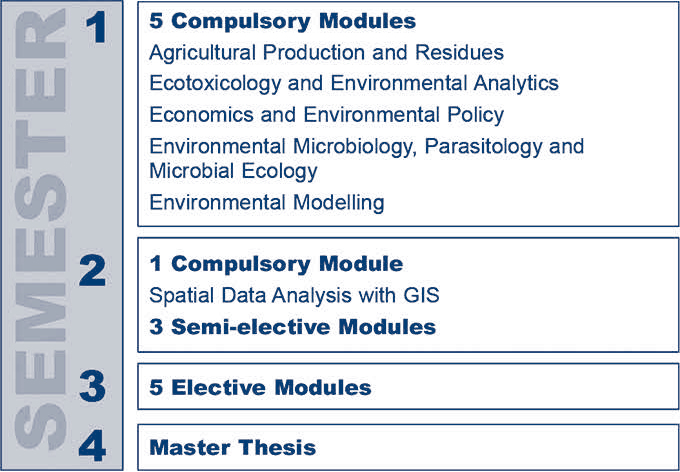The width and height of the screenshot is (680, 472).
Task: Open Agricultural Production and Residues module
Action: coord(326,52)
